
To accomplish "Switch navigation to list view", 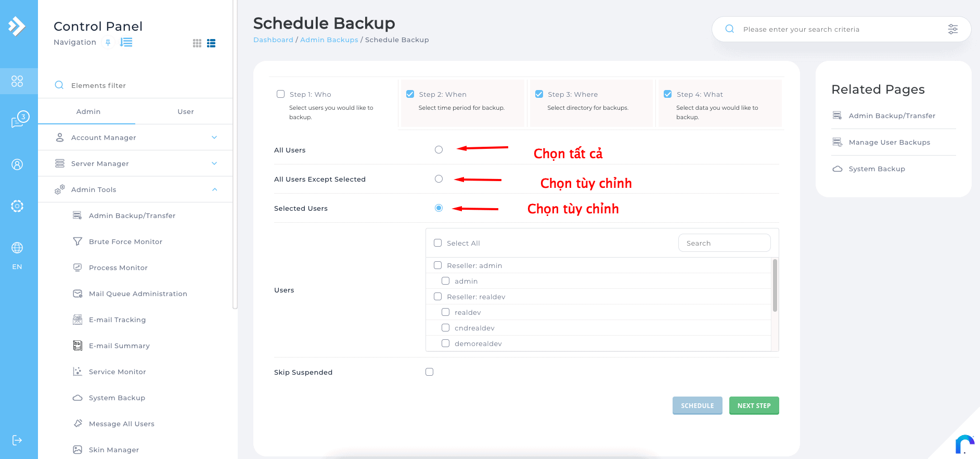I will click(211, 43).
